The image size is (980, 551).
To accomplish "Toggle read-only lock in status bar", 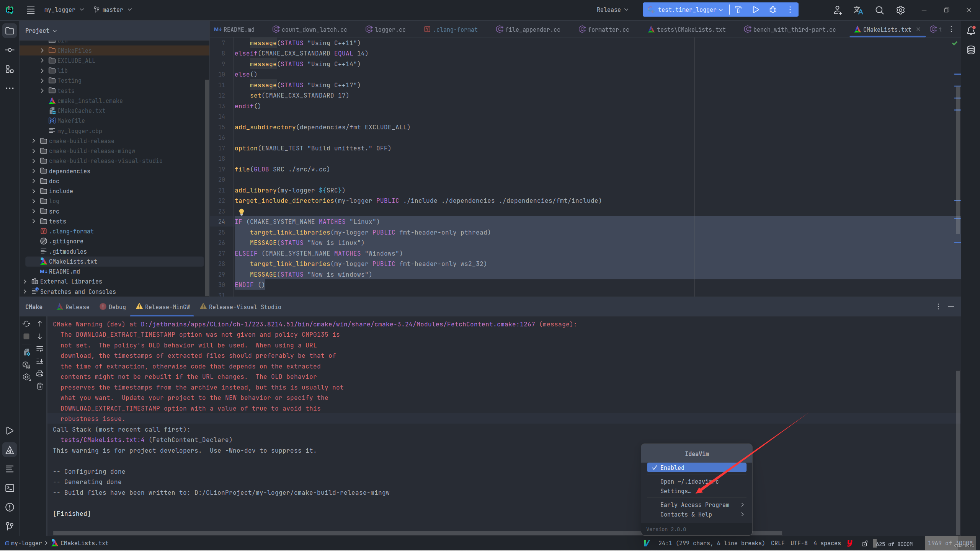I will point(865,543).
